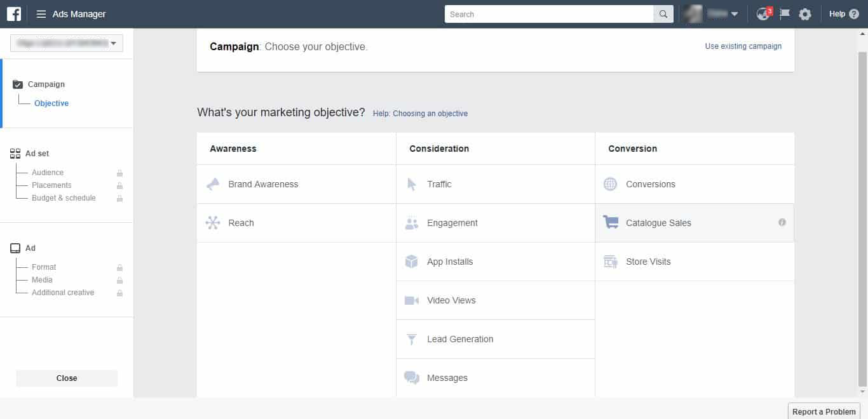The image size is (868, 419).
Task: Click the Messages chat bubbles icon
Action: 412,378
